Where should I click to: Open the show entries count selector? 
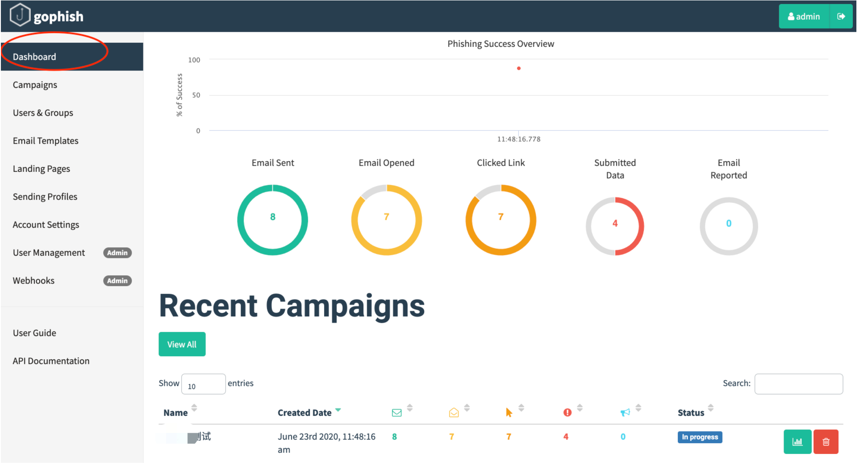[x=203, y=384]
